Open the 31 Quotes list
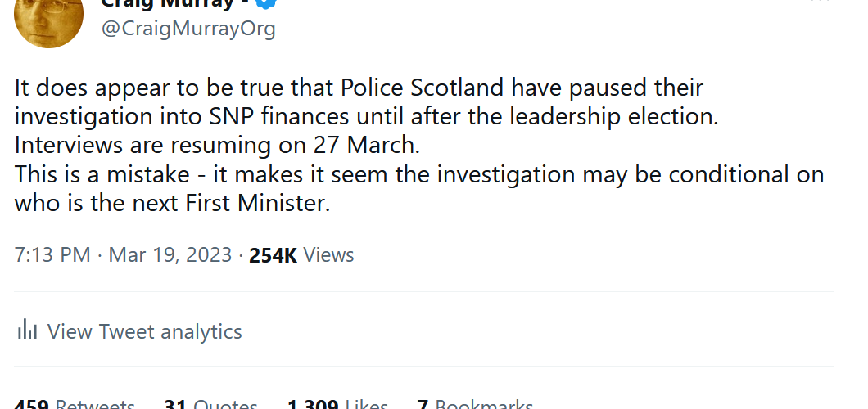The image size is (868, 409). click(x=210, y=404)
